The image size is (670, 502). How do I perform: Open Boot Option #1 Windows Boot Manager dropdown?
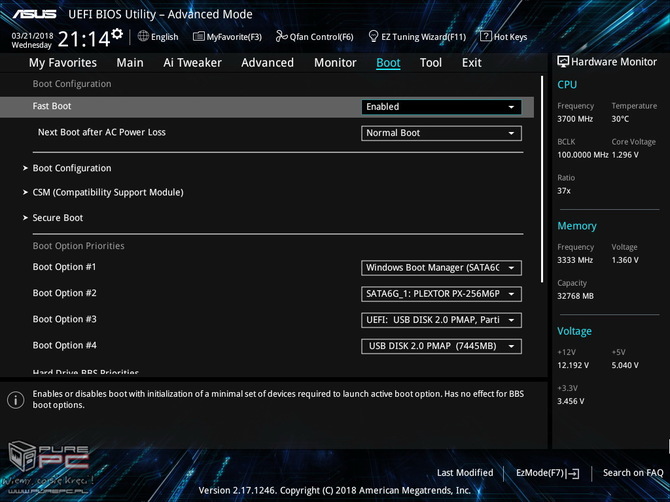441,268
